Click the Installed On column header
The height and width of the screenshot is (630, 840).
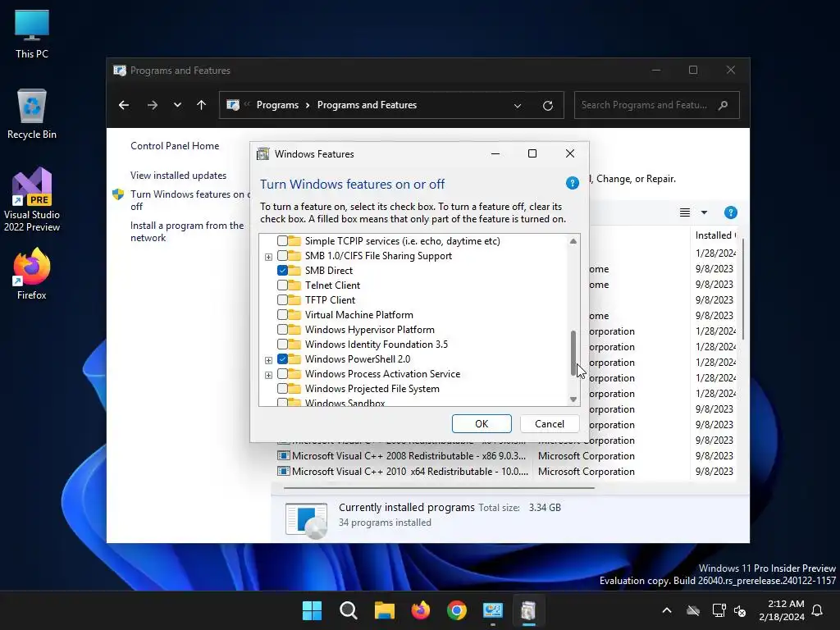715,235
